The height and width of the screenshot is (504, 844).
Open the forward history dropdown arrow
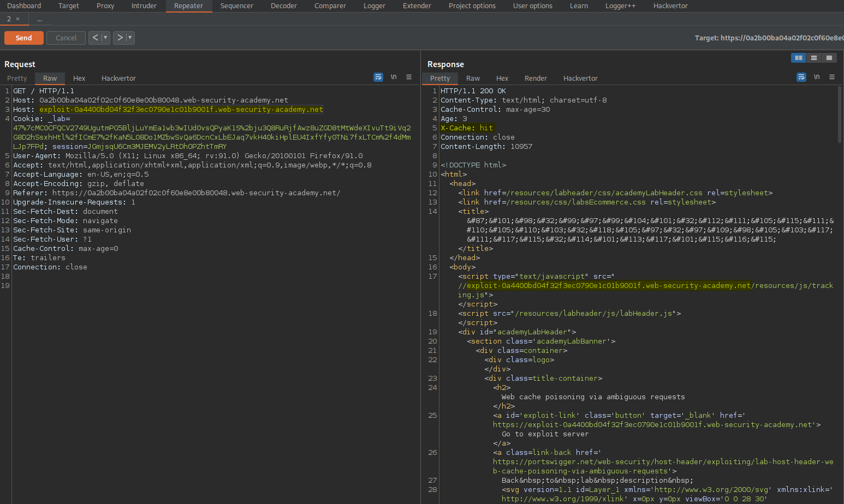130,38
